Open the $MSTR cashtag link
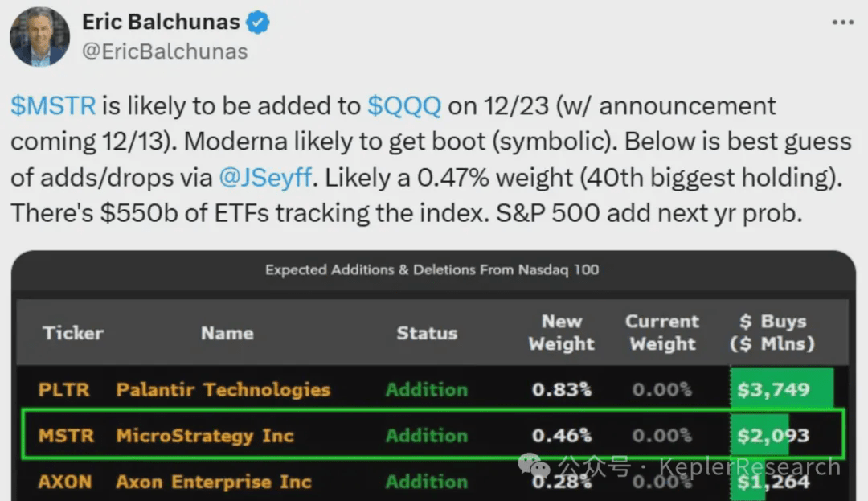This screenshot has width=868, height=501. pos(53,105)
